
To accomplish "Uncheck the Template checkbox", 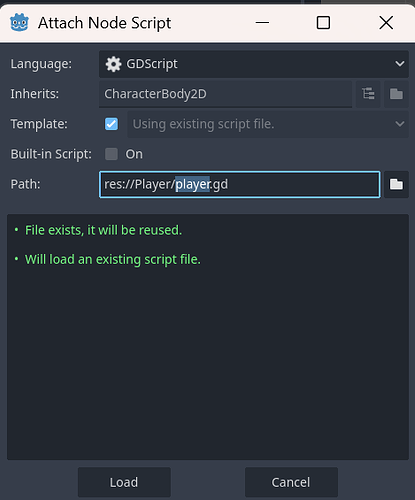I will click(x=111, y=124).
